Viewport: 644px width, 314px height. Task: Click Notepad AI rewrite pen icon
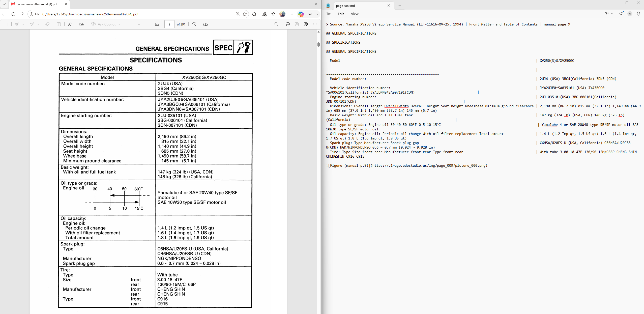pyautogui.click(x=607, y=14)
